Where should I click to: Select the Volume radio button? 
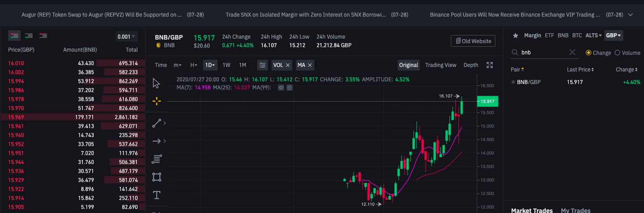pyautogui.click(x=617, y=53)
